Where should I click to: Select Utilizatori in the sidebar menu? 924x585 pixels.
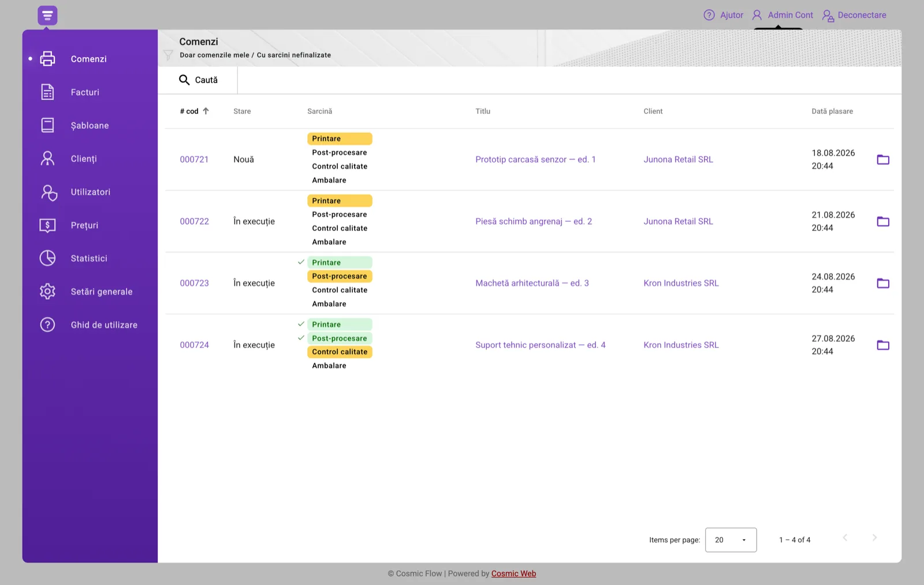[90, 192]
